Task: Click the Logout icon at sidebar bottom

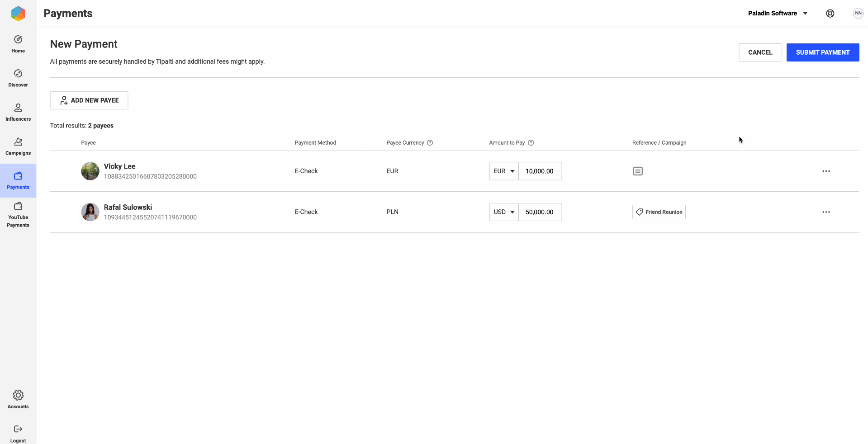Action: point(18,429)
